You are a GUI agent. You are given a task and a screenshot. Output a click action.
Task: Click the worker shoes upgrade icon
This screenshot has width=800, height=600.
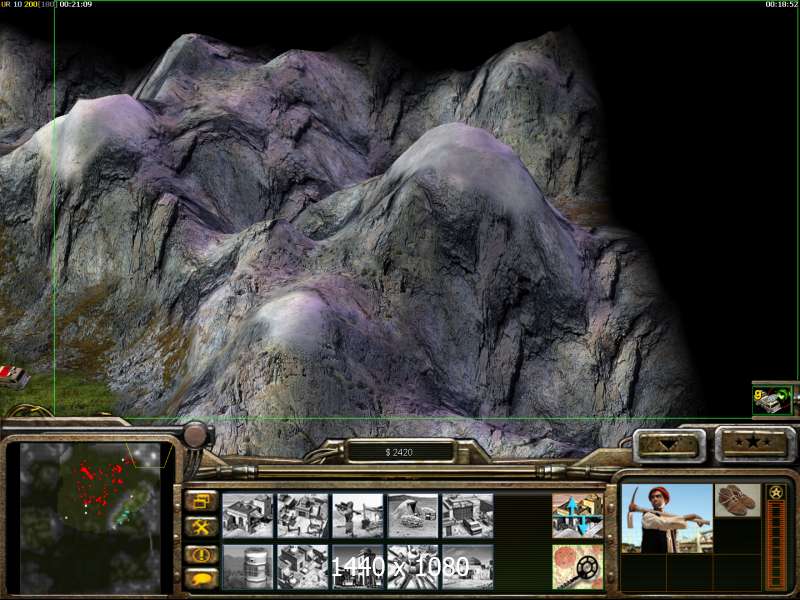coord(737,500)
